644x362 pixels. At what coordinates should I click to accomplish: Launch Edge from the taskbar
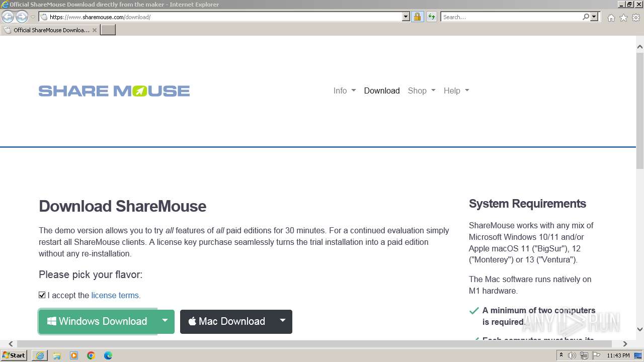[108, 355]
